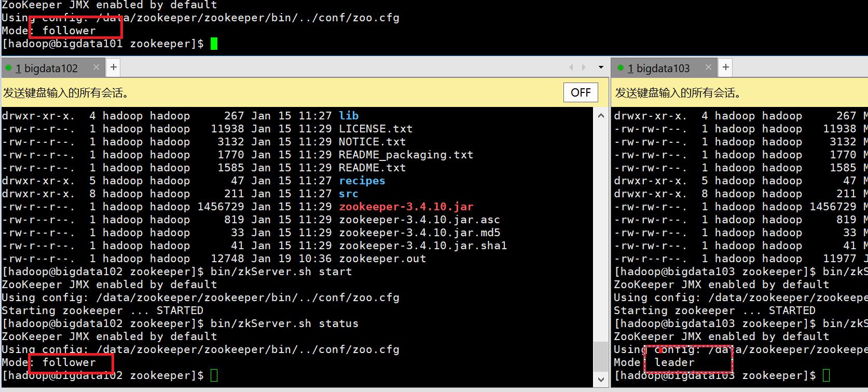868x392 pixels.
Task: Click the 'recipes' directory name
Action: point(362,181)
